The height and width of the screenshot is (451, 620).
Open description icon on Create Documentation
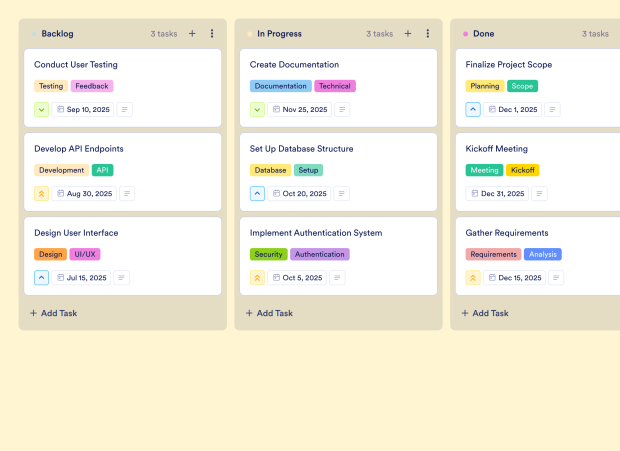coord(342,109)
